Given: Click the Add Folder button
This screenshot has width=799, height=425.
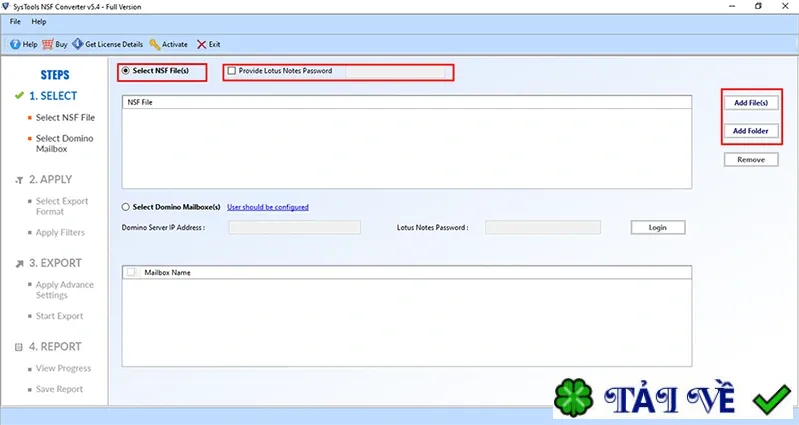Looking at the screenshot, I should 751,131.
